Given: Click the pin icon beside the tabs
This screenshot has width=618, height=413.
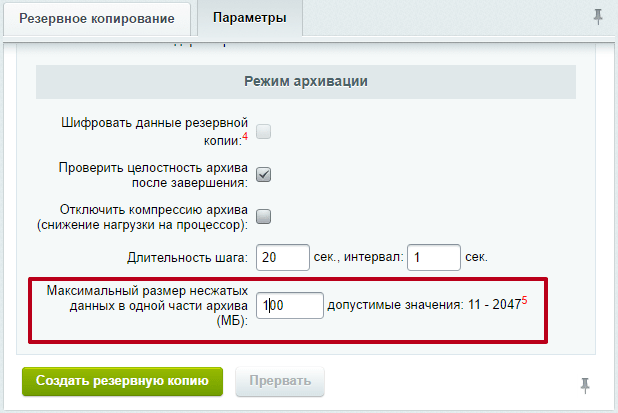Looking at the screenshot, I should click(598, 17).
